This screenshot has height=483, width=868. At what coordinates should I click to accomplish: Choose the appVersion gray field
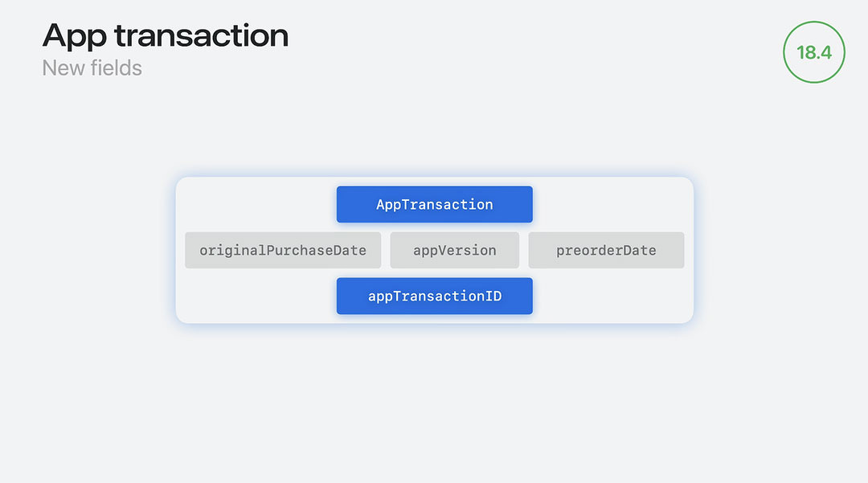tap(454, 250)
